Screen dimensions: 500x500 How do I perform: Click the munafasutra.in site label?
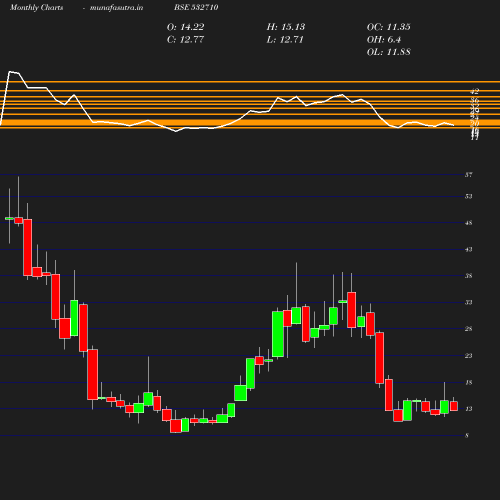(x=116, y=8)
